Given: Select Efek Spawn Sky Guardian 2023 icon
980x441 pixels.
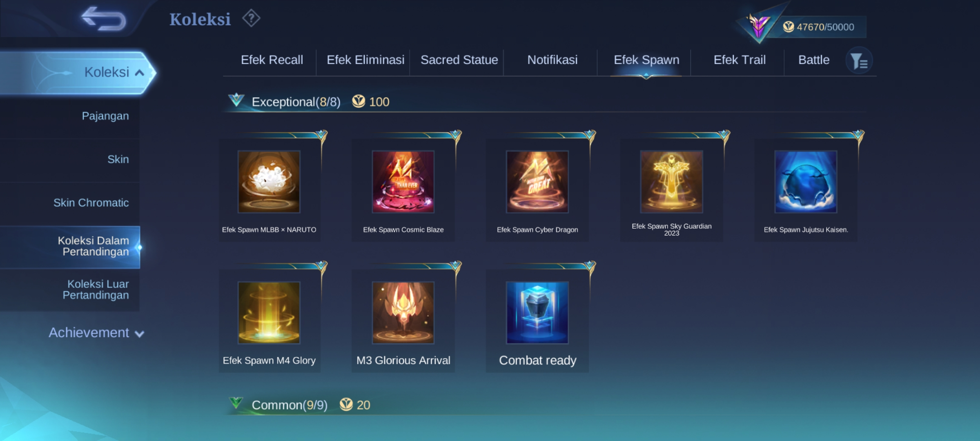Looking at the screenshot, I should click(672, 182).
